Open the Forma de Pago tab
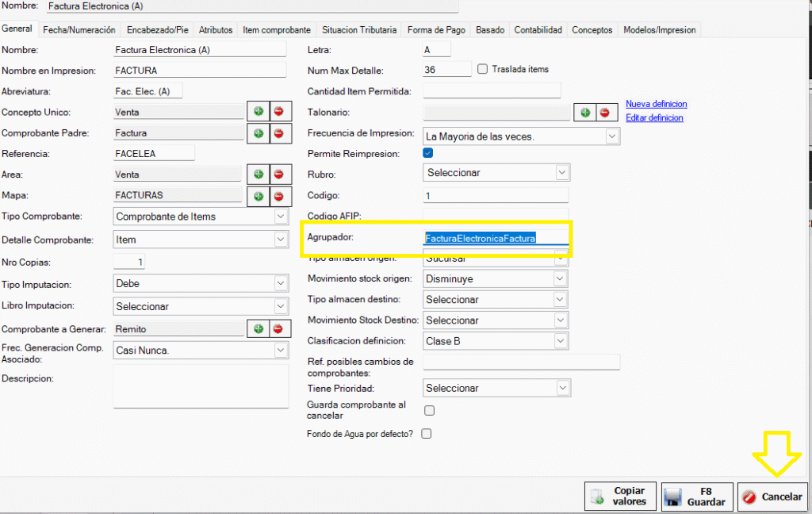Screen dimensions: 812x514 tap(436, 30)
